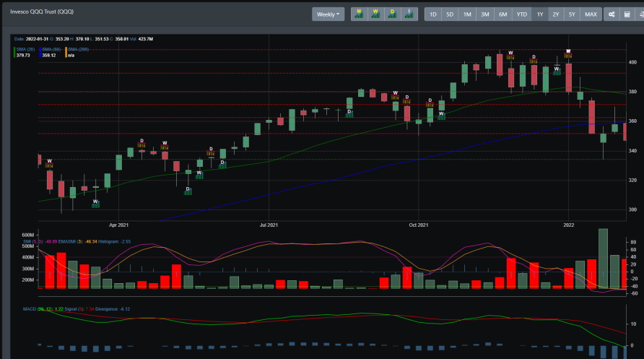Click the Oct 2021 date axis label

pyautogui.click(x=419, y=225)
